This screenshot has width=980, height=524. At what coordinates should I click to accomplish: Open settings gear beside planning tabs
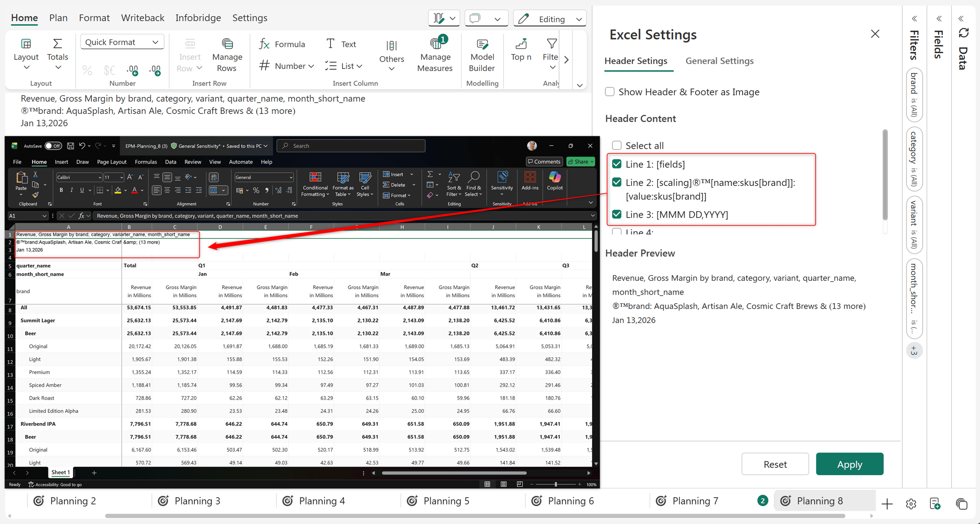click(x=911, y=504)
